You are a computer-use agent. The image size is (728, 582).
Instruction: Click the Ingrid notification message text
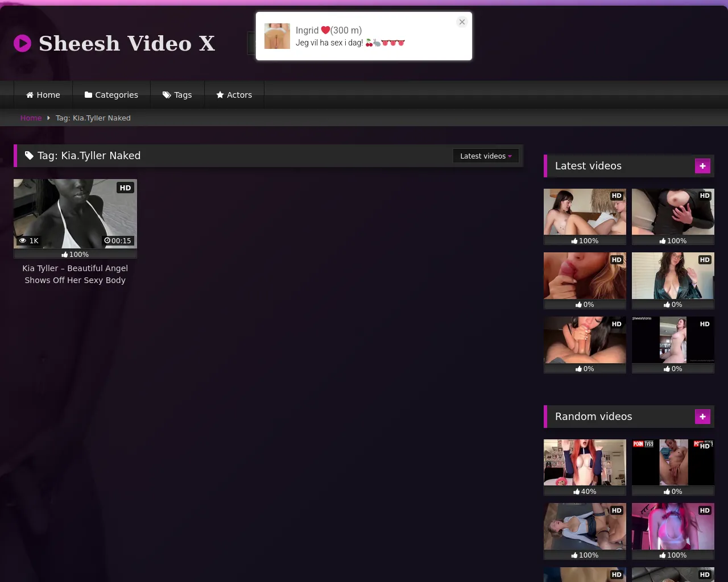click(350, 43)
